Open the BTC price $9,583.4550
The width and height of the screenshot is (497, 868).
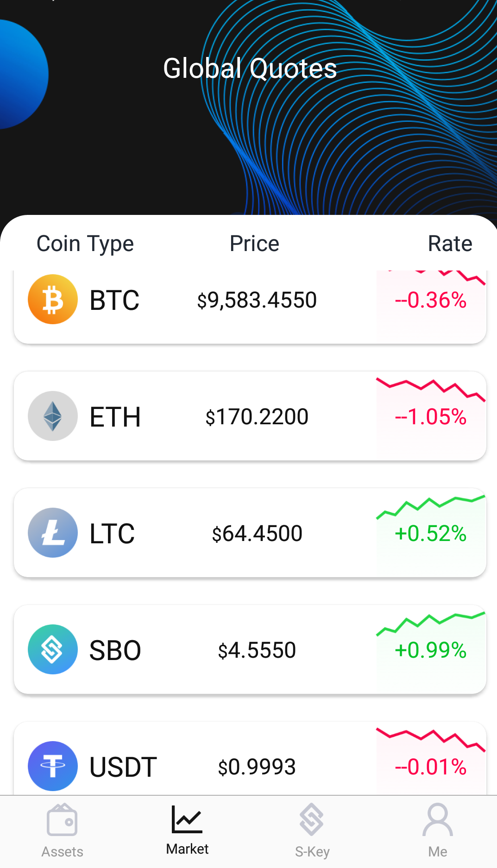257,300
